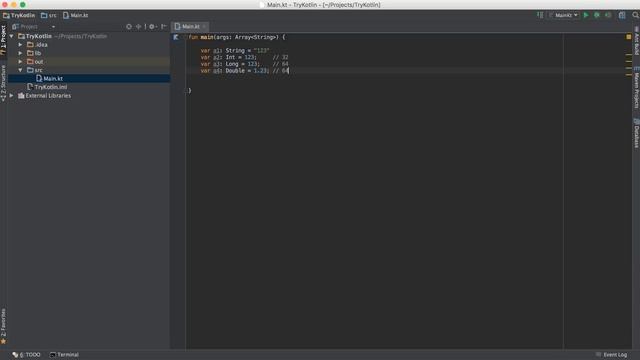Open the Maven Projects side panel

(x=636, y=87)
